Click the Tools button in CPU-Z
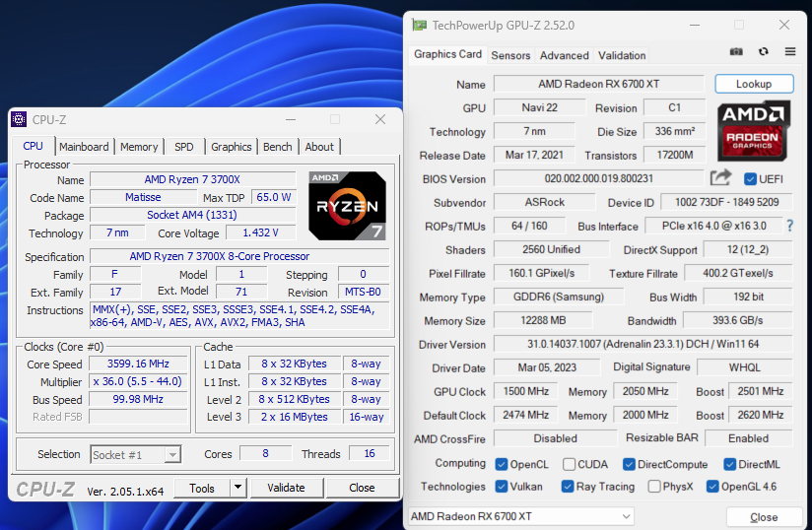Screen dimensions: 812x530 pyautogui.click(x=201, y=488)
